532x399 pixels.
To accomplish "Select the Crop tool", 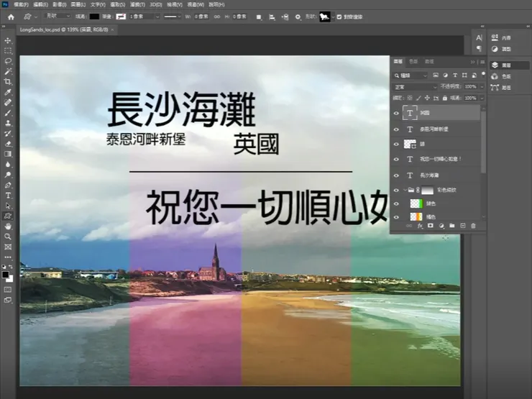I will pos(8,82).
